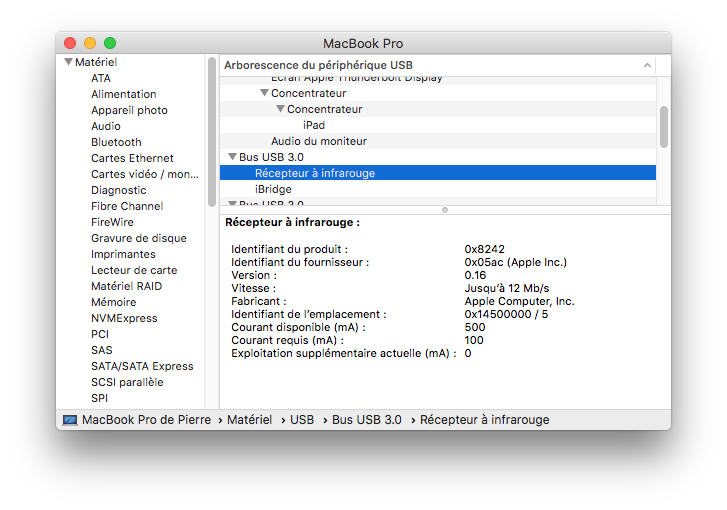
Task: Select Imprimantes in the sidebar
Action: coord(123,254)
